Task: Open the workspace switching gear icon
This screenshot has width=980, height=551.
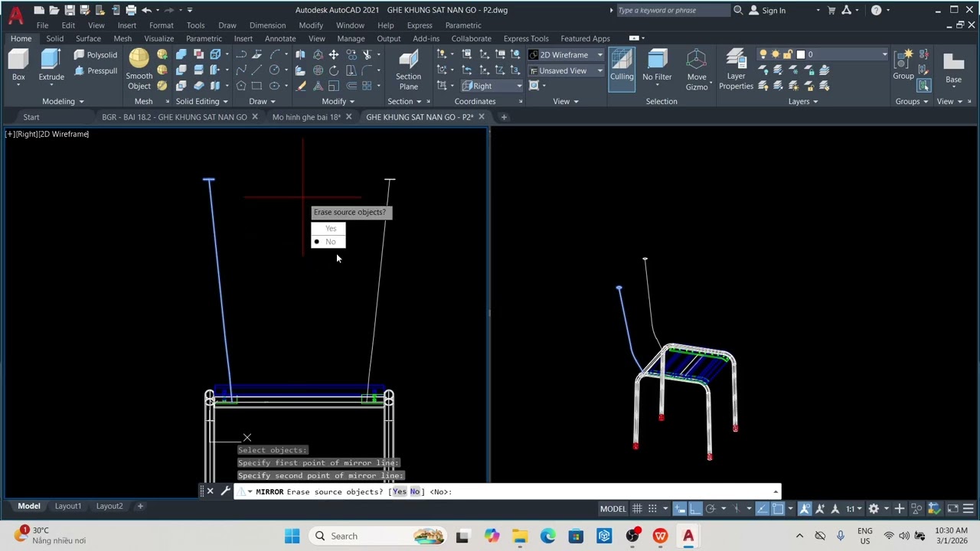Action: point(874,508)
